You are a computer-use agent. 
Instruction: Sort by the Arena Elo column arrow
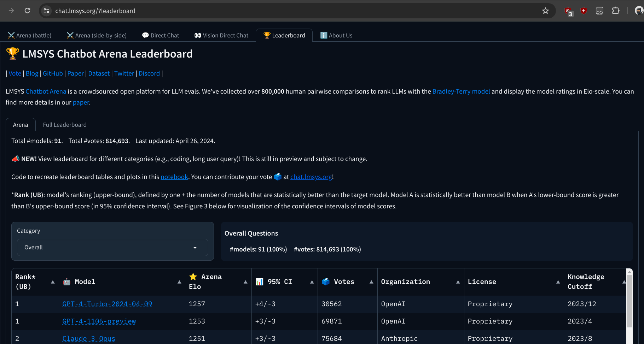[245, 282]
